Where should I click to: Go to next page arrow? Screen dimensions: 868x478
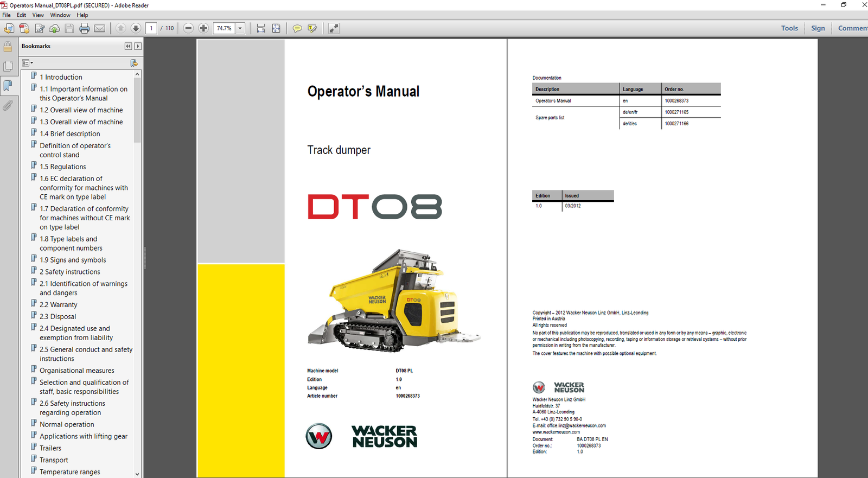coord(136,28)
